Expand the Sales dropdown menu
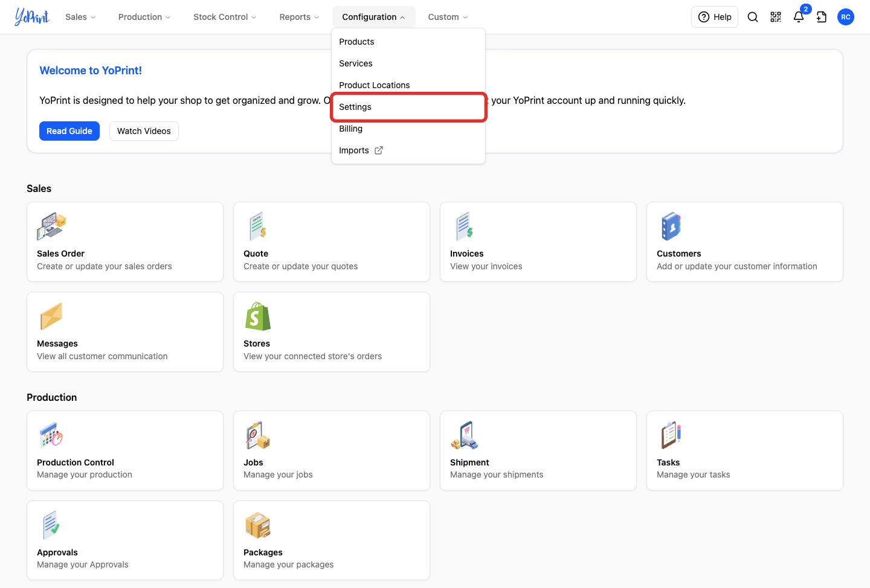The width and height of the screenshot is (870, 588). 80,17
